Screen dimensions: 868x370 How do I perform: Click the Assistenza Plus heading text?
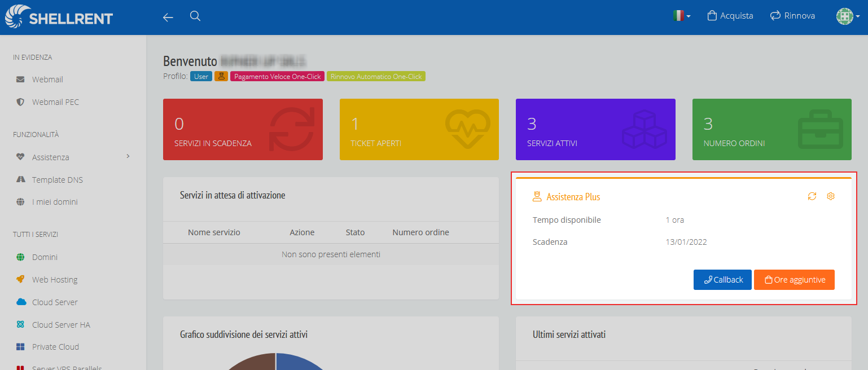click(x=573, y=197)
